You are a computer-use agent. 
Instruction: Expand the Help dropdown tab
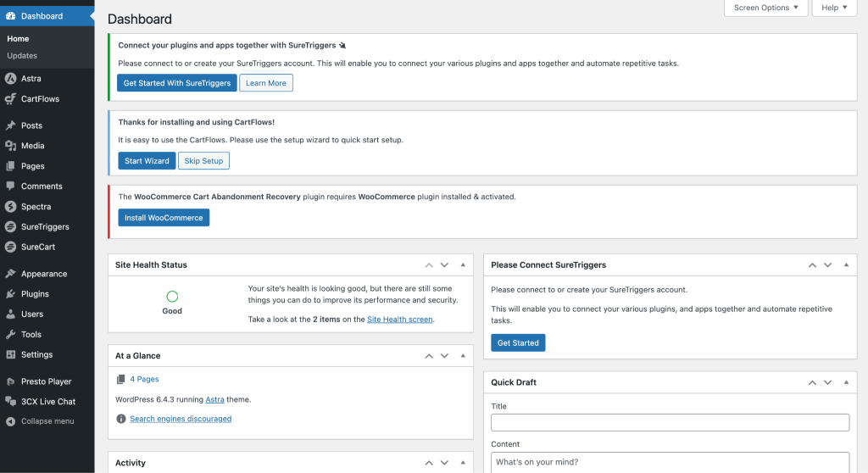(x=835, y=8)
